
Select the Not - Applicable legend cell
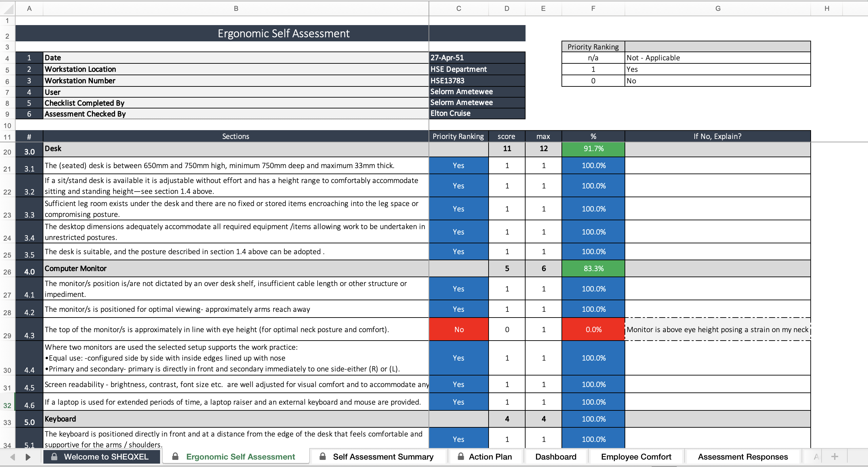click(718, 58)
